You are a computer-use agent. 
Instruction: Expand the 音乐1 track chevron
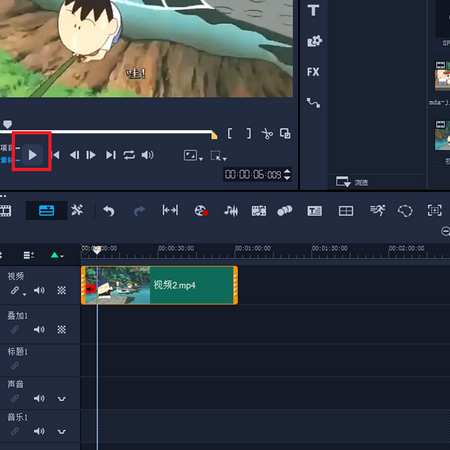coord(62,432)
